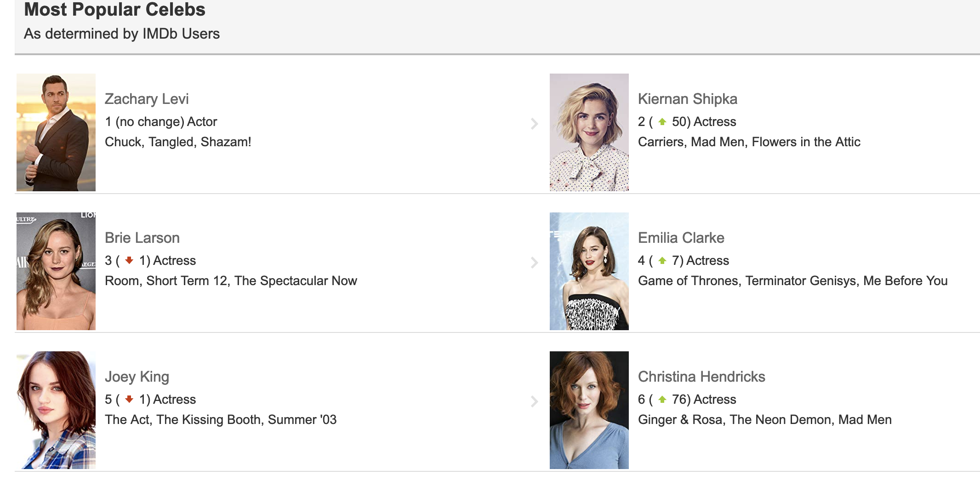This screenshot has height=481, width=980.
Task: Open Emilia Clarke's profile page
Action: pyautogui.click(x=681, y=238)
